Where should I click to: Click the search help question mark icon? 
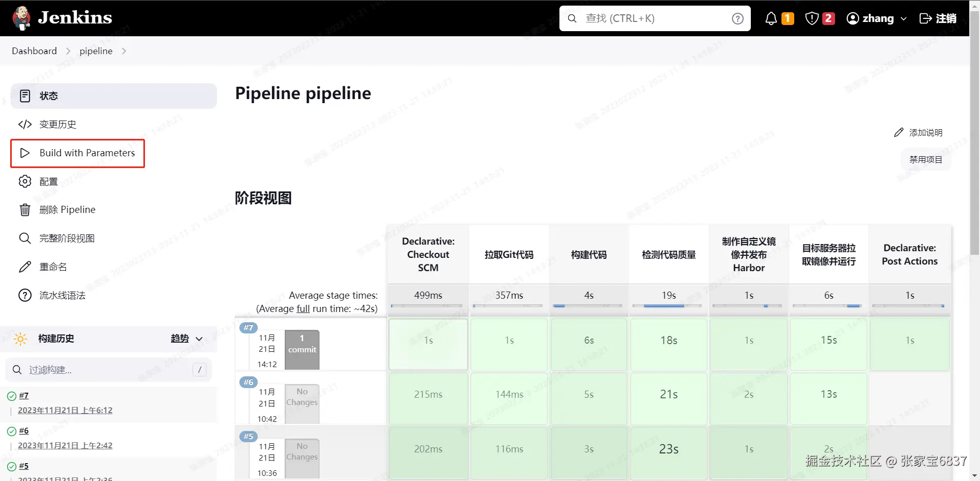(737, 19)
